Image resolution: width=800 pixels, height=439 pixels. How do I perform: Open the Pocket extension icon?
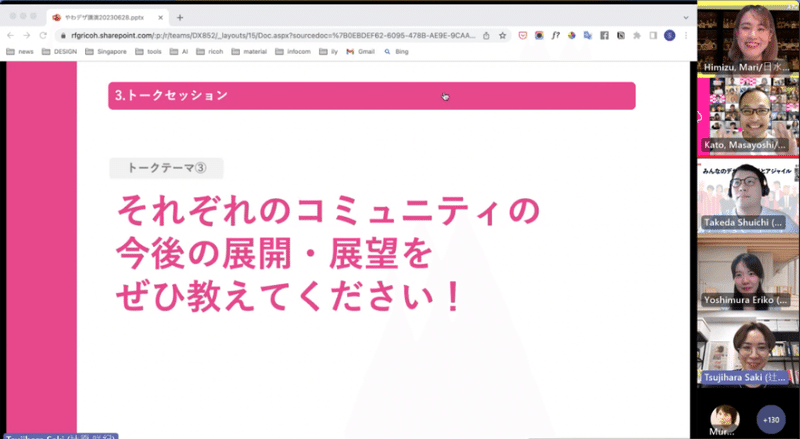pos(522,35)
